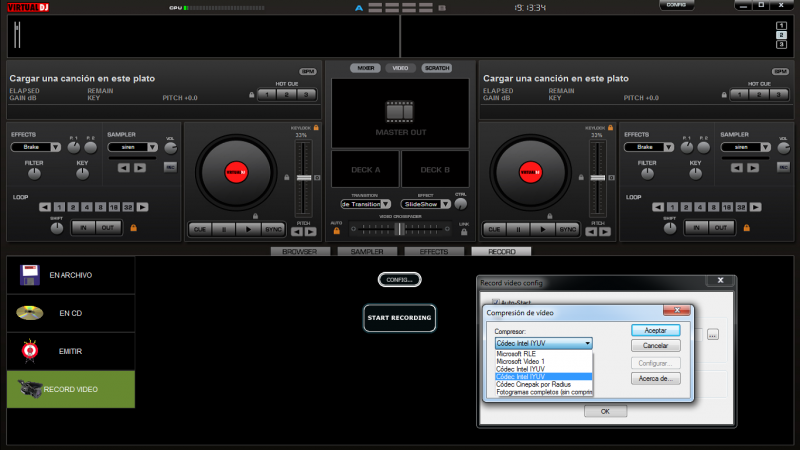Click the left deck pause button

coord(224,230)
